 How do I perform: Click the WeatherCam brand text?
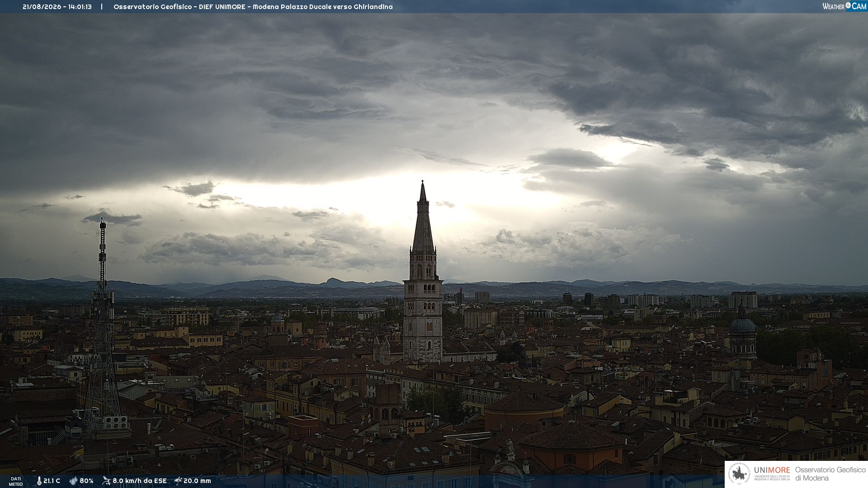(x=844, y=6)
